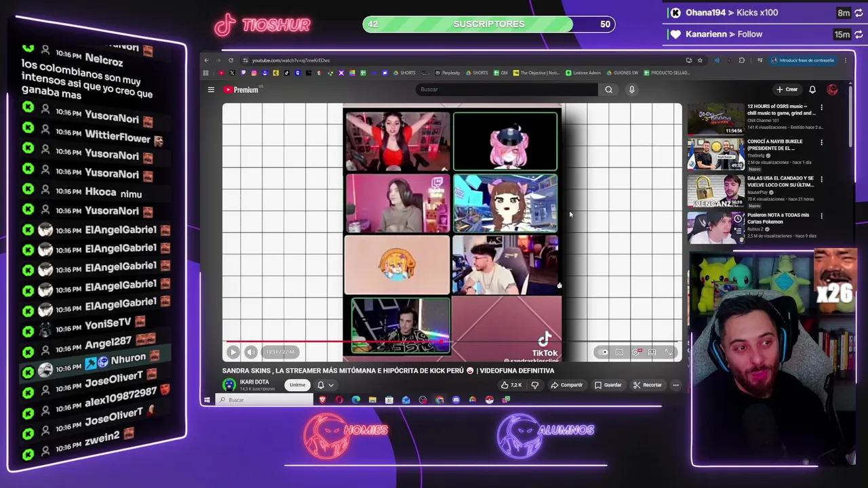Screen dimensions: 868x488
Task: Click the Windows taskbar Buscar search box
Action: pyautogui.click(x=264, y=400)
